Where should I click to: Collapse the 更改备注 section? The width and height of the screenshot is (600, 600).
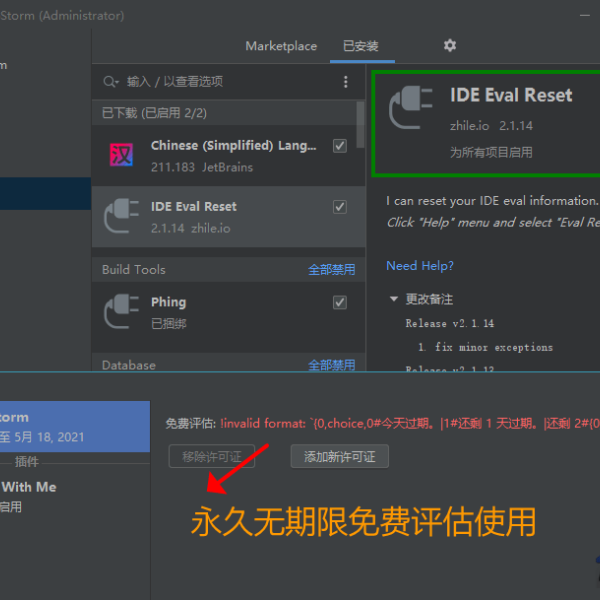pos(393,299)
